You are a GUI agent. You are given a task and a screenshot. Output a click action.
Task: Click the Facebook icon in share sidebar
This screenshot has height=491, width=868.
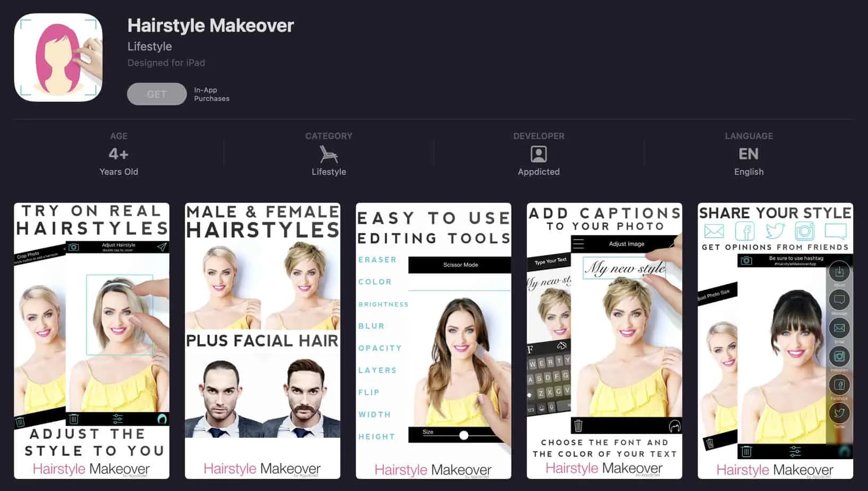click(x=839, y=385)
